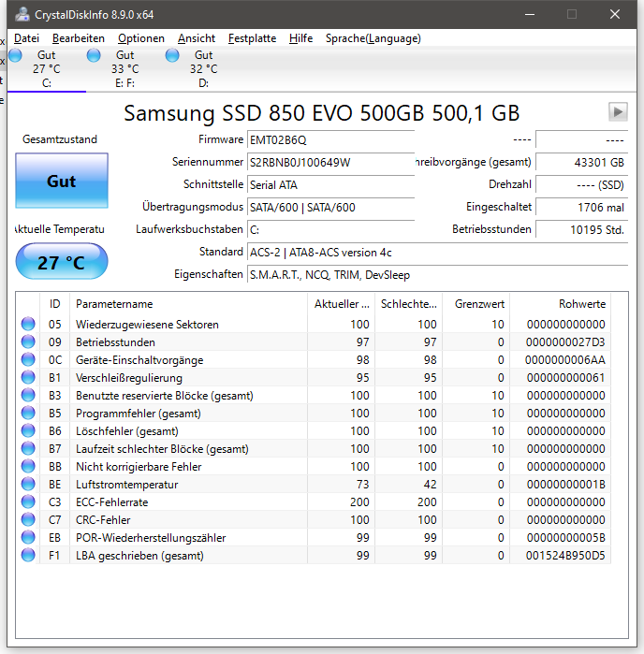Select the Wiederzugewiesene Sektoren row text
Screen dimensions: 644x654
[147, 325]
